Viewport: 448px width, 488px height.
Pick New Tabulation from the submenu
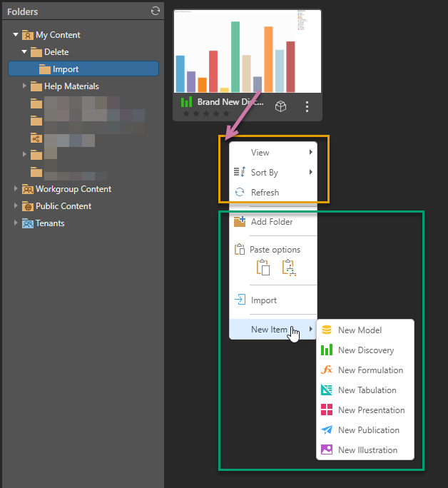coord(367,390)
